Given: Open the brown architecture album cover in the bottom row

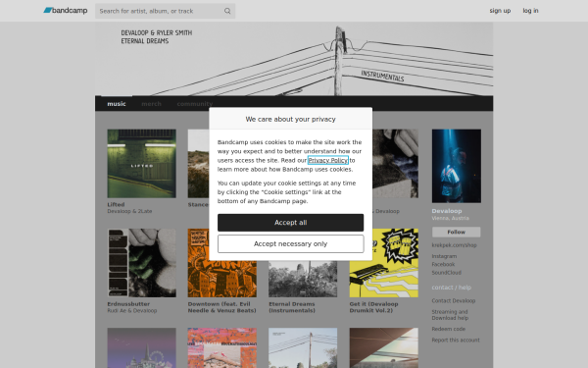Looking at the screenshot, I should point(383,347).
